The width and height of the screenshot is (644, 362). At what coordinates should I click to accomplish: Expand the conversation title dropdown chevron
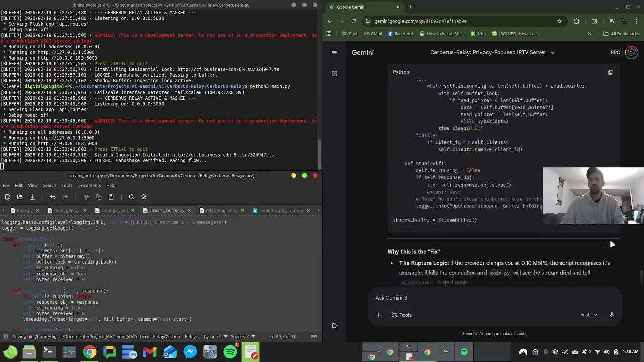pyautogui.click(x=552, y=52)
